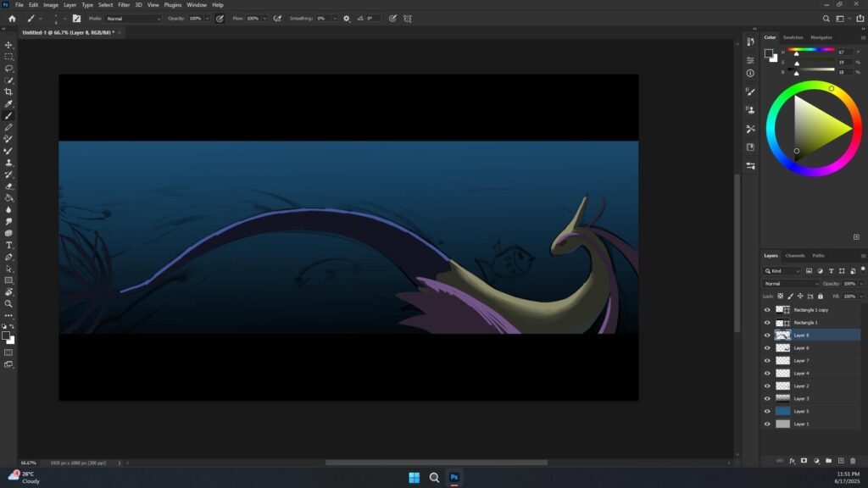Select the Lasso tool
This screenshot has width=868, height=488.
[8, 69]
